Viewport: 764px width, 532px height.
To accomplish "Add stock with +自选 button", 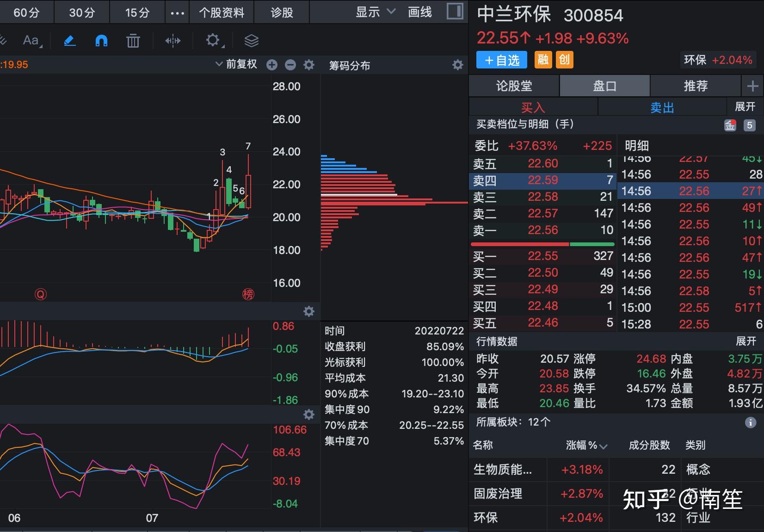I will pyautogui.click(x=502, y=60).
